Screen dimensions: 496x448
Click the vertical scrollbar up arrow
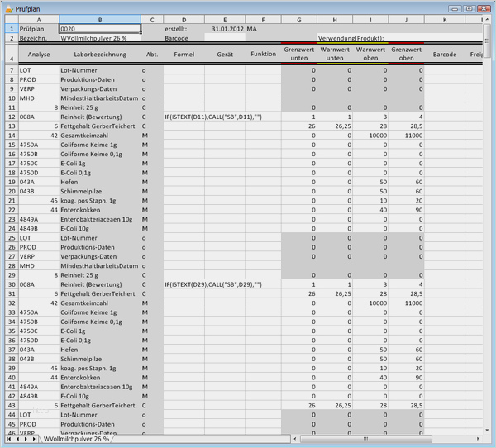click(487, 20)
